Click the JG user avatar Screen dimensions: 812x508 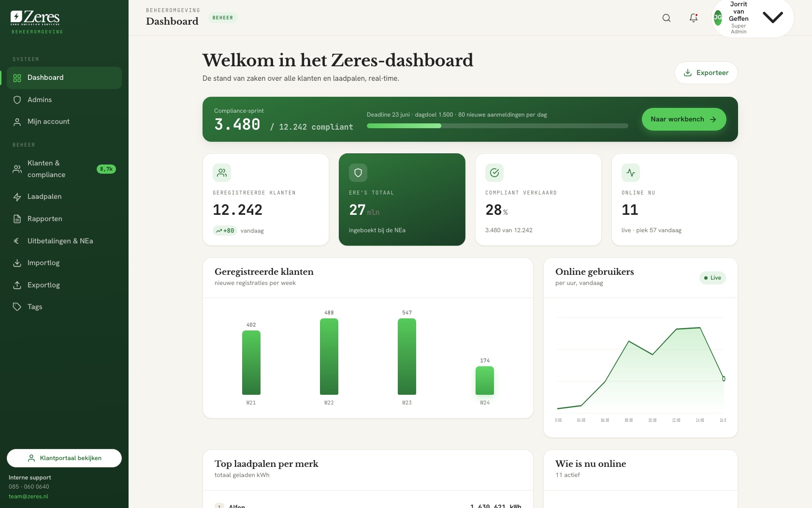coord(718,18)
